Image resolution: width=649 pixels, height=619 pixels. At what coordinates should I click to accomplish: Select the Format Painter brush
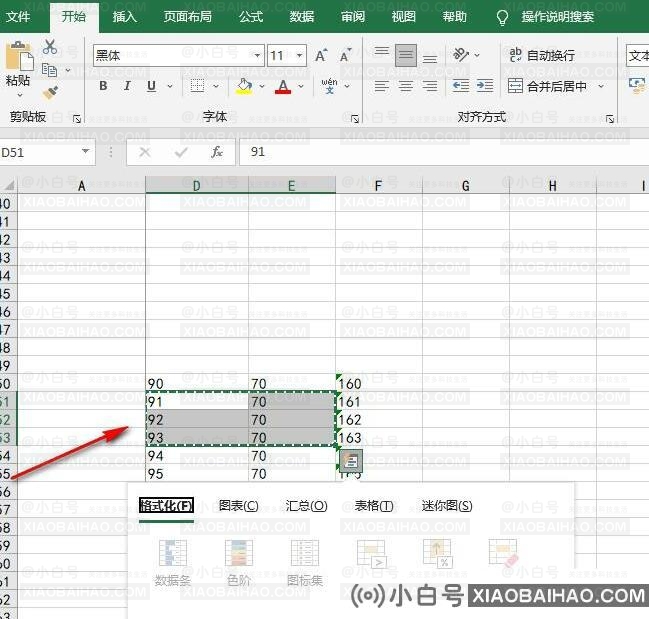point(50,93)
